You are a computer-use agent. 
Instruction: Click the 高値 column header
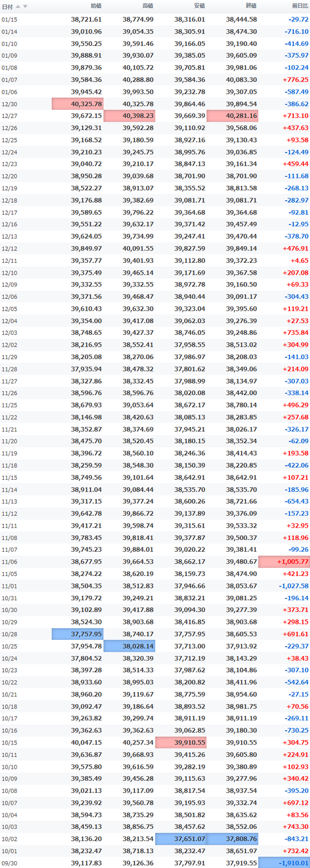(148, 6)
